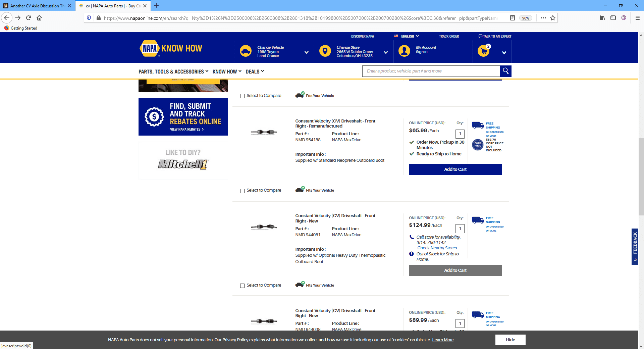This screenshot has width=644, height=349.
Task: Open Check Nearby Stores link
Action: [437, 248]
